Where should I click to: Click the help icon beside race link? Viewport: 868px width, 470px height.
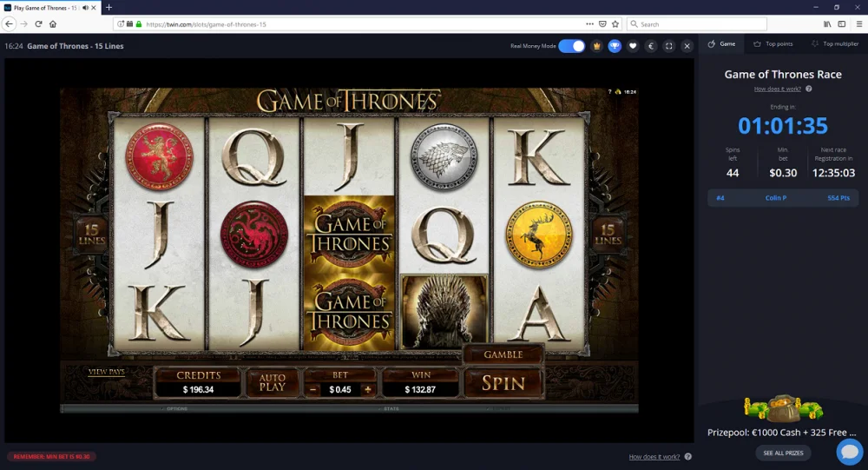pos(809,89)
